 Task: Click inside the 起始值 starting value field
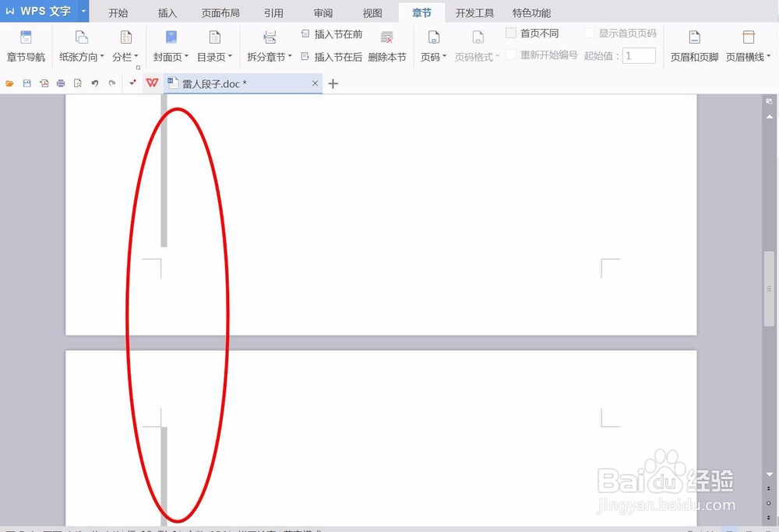[x=639, y=55]
